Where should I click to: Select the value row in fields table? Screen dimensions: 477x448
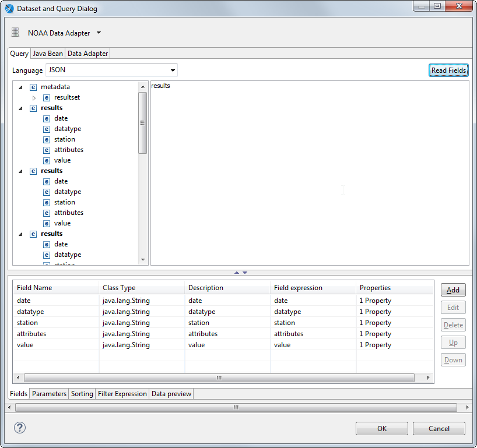pyautogui.click(x=223, y=345)
